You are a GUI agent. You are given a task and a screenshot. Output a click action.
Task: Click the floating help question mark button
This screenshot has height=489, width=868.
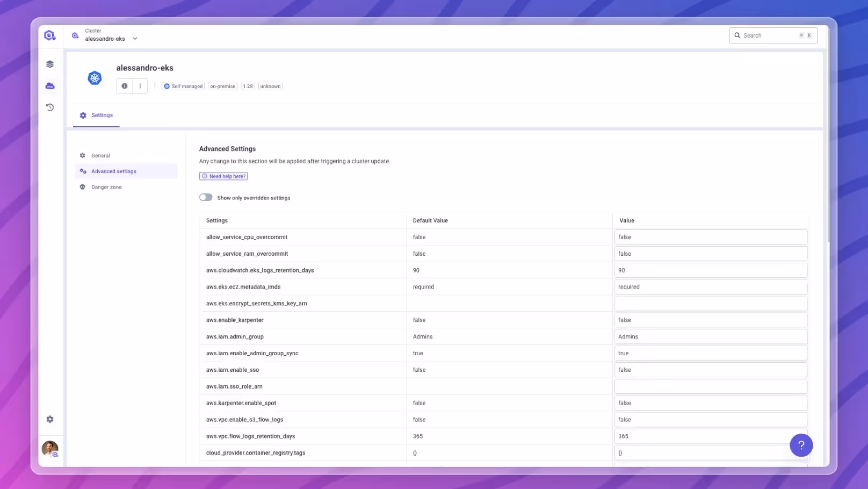(801, 445)
